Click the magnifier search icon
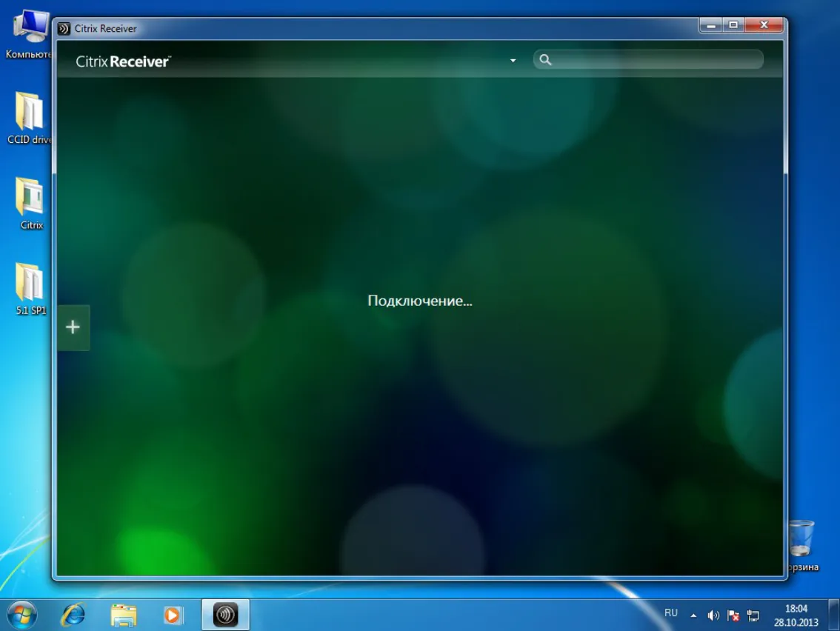The height and width of the screenshot is (631, 840). click(545, 59)
